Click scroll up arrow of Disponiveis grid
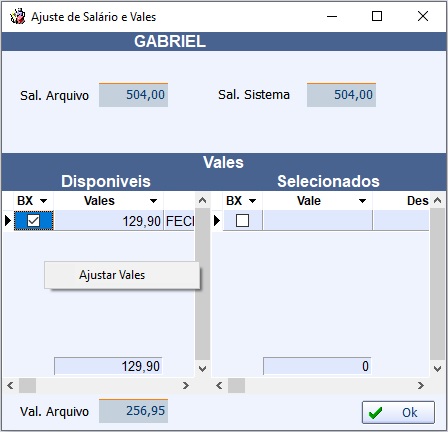Viewport: 448px width, 432px height. (x=202, y=200)
